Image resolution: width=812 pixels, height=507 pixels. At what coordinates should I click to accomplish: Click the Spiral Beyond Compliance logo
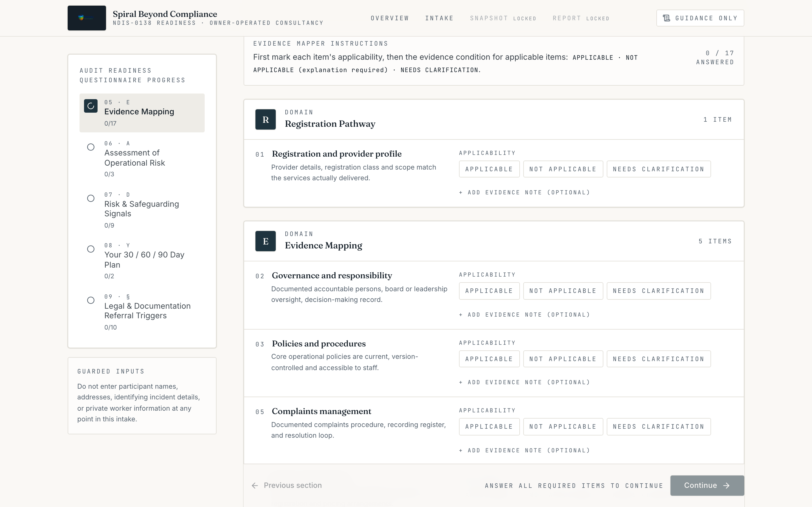click(x=87, y=18)
